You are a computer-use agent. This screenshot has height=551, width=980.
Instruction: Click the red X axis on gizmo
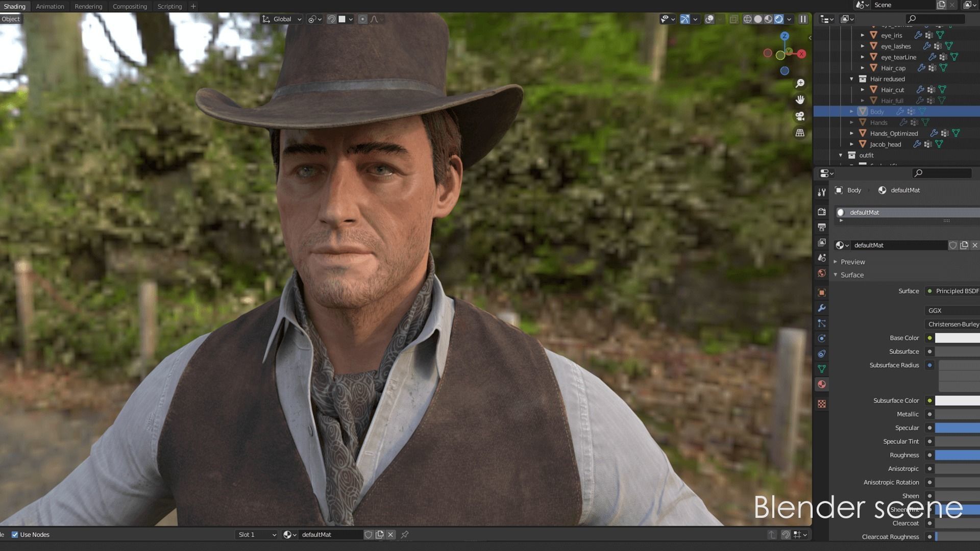coord(802,54)
